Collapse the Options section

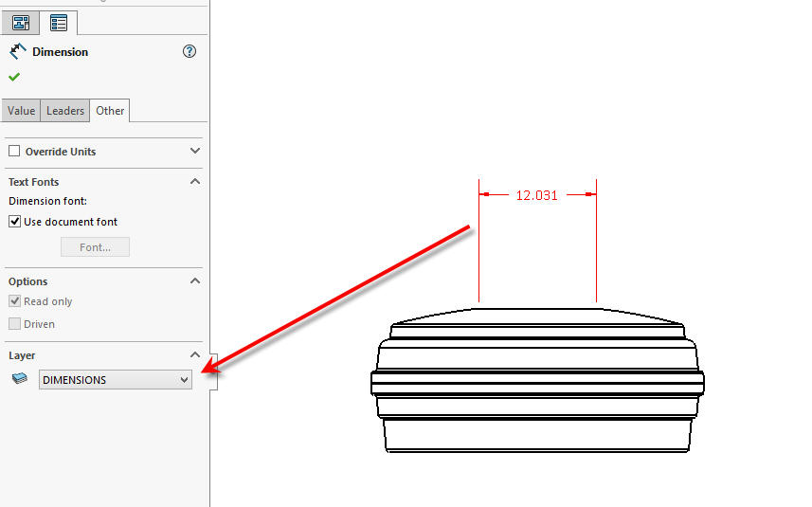pos(195,281)
